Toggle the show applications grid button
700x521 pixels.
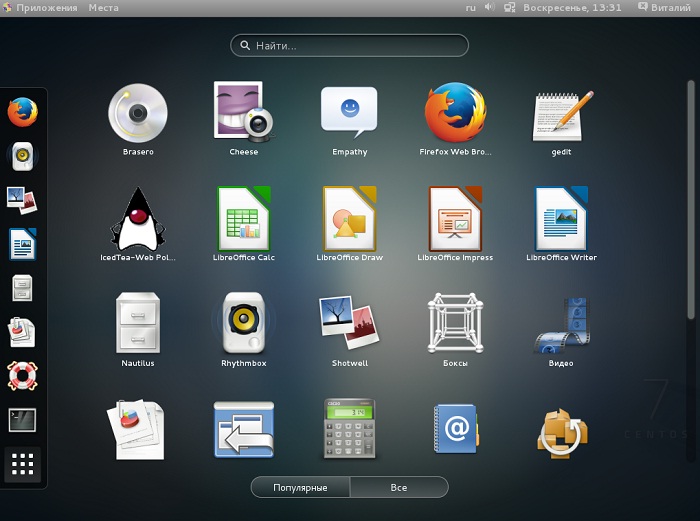(x=22, y=464)
